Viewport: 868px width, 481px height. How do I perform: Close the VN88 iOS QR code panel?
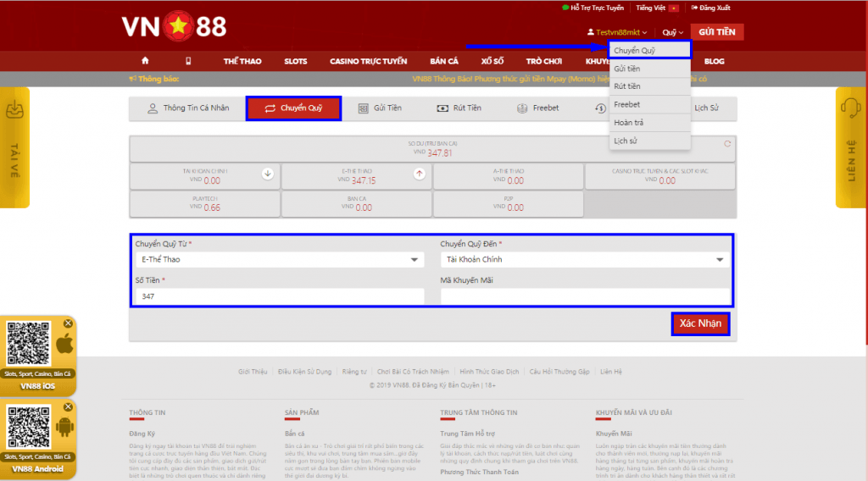pos(68,323)
